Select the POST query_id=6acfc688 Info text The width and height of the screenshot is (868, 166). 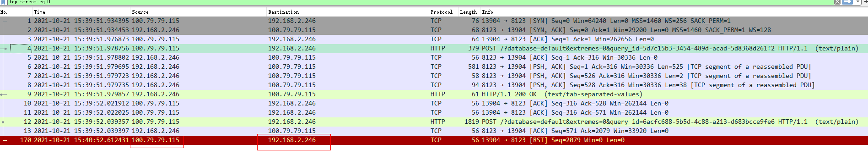click(x=670, y=122)
